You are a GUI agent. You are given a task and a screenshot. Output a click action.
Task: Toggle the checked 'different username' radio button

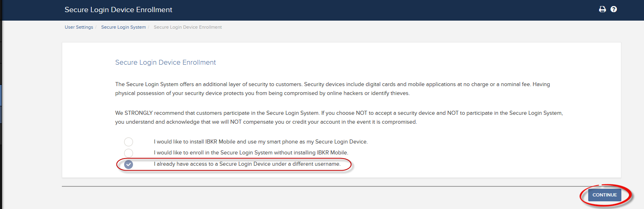point(129,164)
